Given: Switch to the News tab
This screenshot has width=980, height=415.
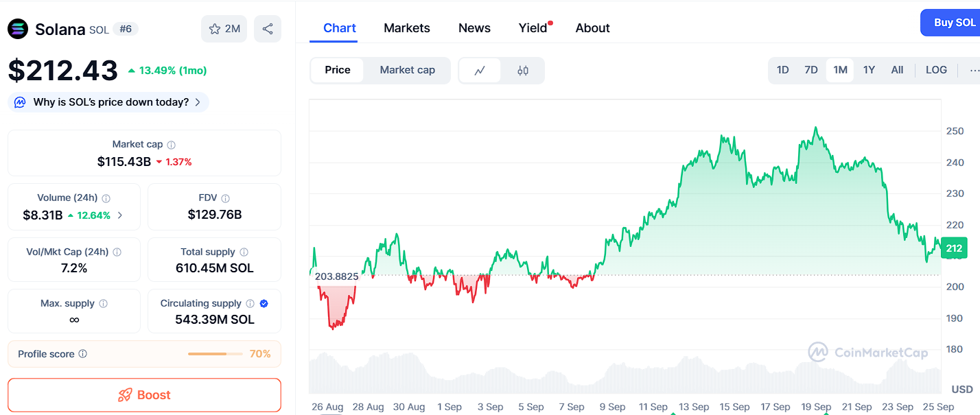Looking at the screenshot, I should click(474, 28).
